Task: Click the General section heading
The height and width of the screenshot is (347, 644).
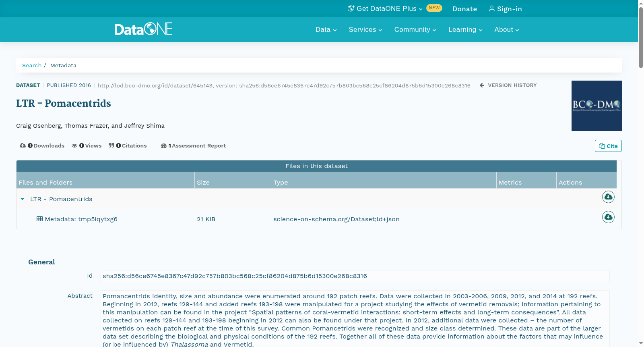Action: point(41,262)
